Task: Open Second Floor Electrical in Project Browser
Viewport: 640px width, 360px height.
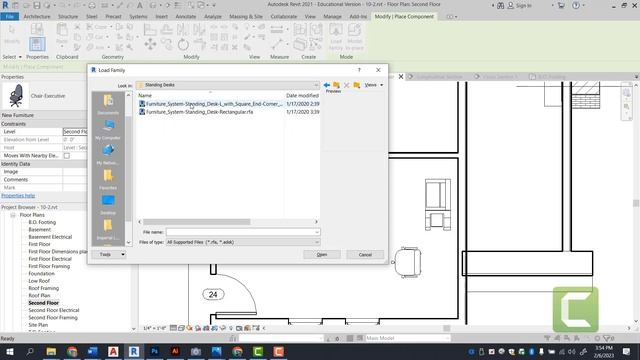Action: click(x=54, y=310)
